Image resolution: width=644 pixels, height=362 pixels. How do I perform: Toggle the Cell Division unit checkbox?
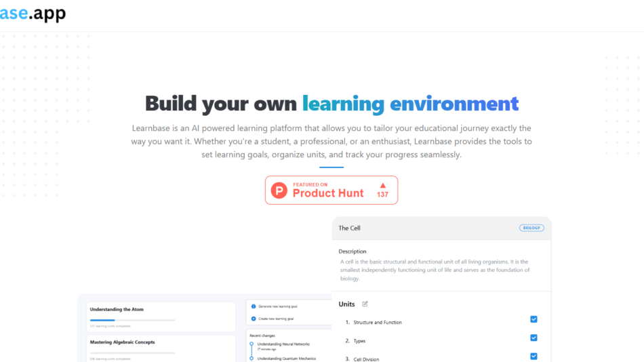534,357
